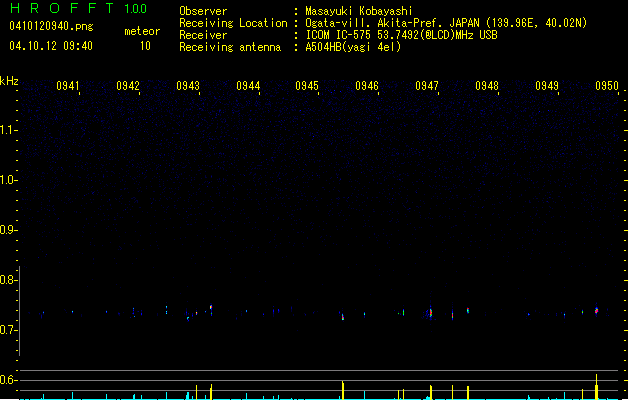Click the 1.0 kHz axis label

8,180
